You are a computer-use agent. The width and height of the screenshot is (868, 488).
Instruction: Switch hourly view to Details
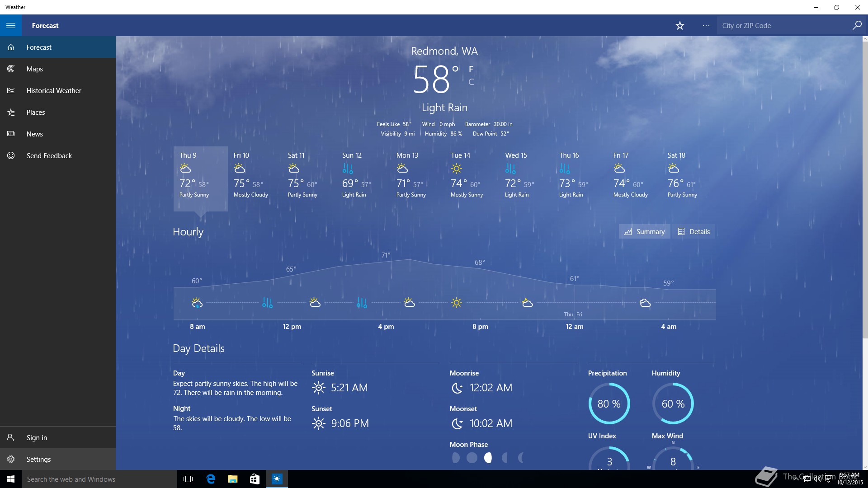(694, 231)
